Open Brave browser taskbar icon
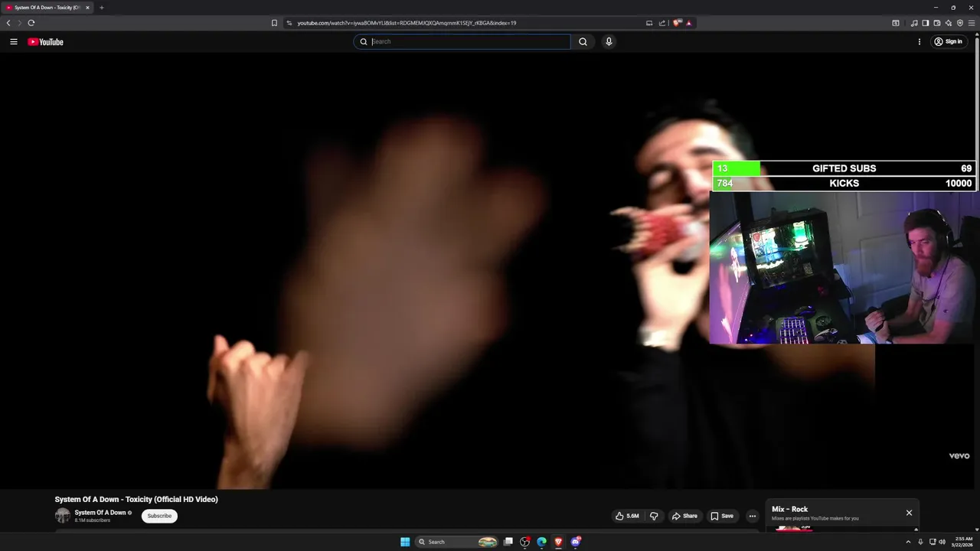 tap(558, 542)
